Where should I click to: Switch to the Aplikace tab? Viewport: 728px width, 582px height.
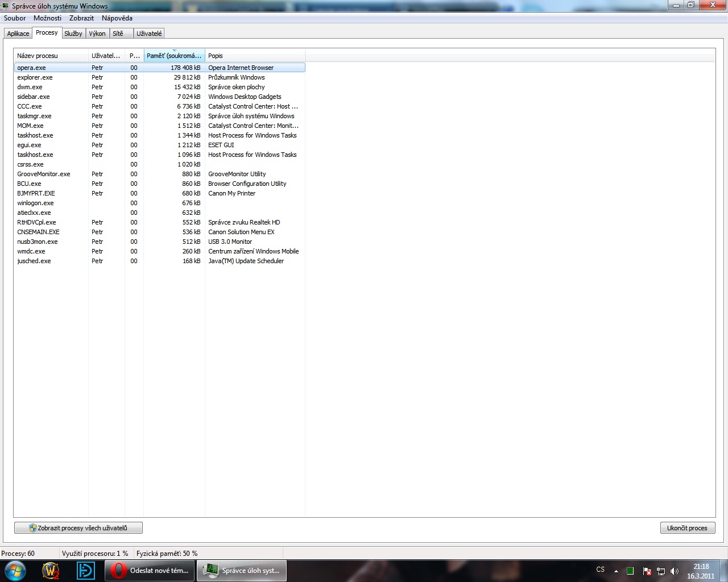18,34
